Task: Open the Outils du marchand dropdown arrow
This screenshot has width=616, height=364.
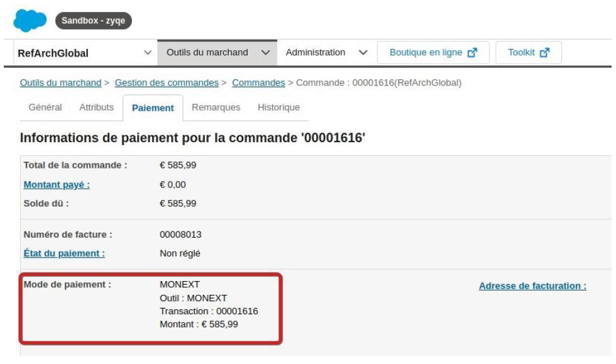Action: point(266,52)
